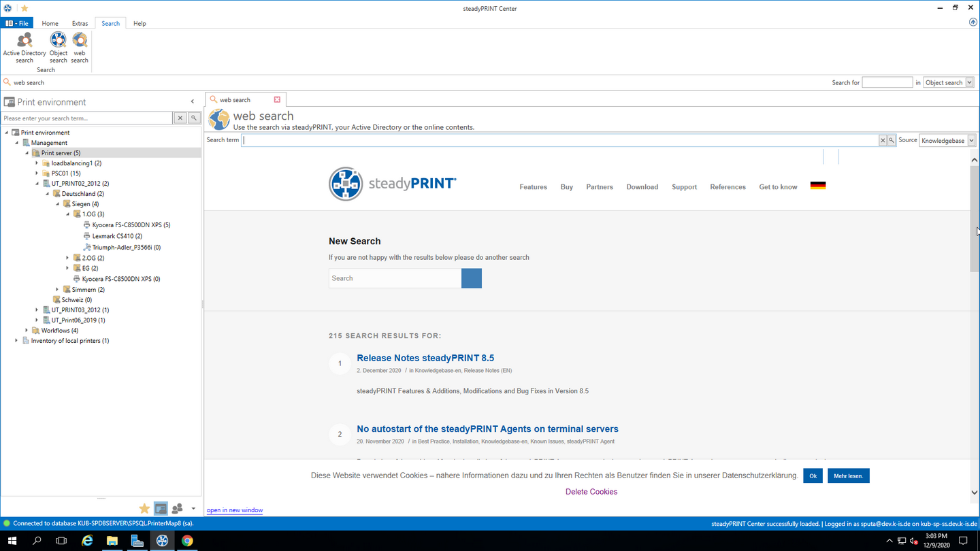Screen dimensions: 980x551
Task: Expand the Simmern (2) folder
Action: 57,289
